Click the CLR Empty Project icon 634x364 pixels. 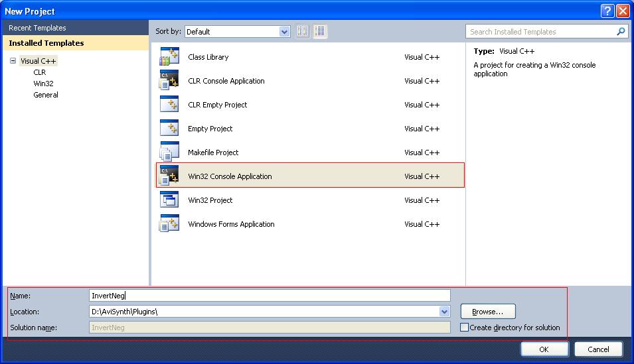click(169, 104)
